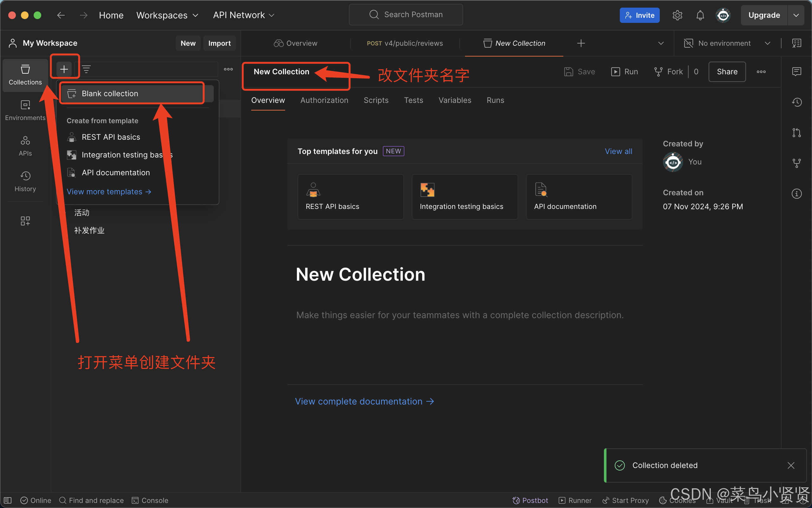The height and width of the screenshot is (508, 812).
Task: Click the plus icon to create collection
Action: pyautogui.click(x=64, y=69)
